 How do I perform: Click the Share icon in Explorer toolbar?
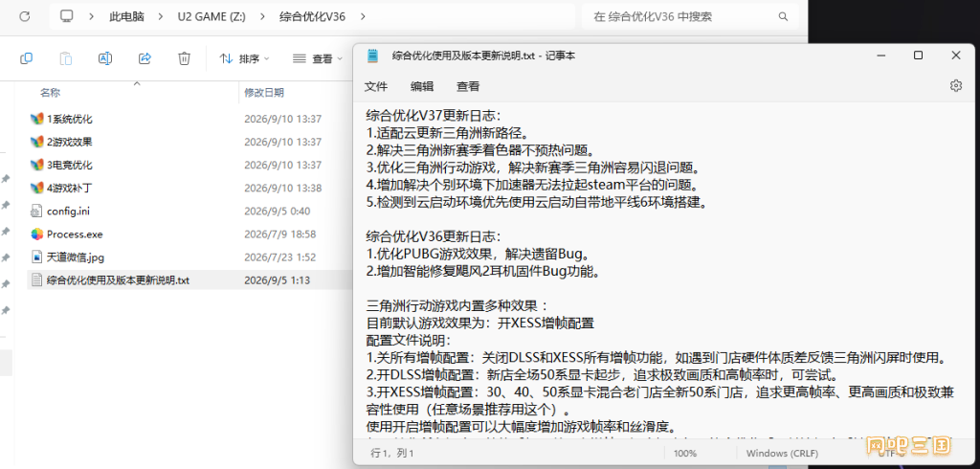click(145, 58)
